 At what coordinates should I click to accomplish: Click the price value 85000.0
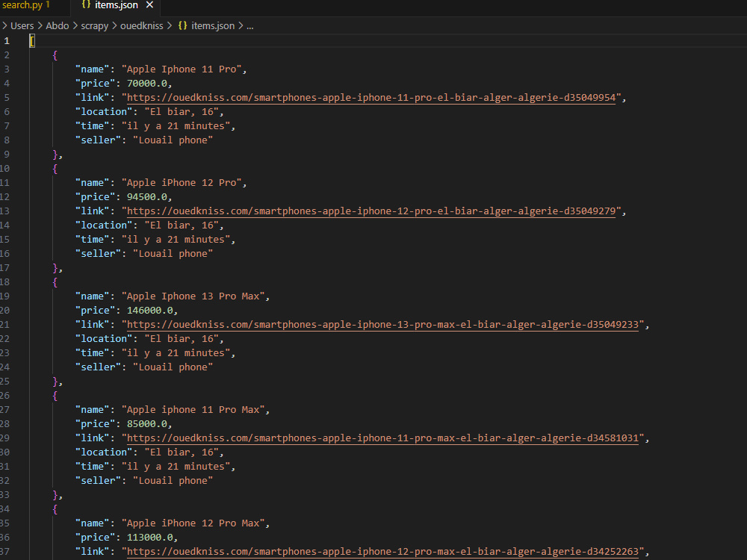click(x=147, y=424)
